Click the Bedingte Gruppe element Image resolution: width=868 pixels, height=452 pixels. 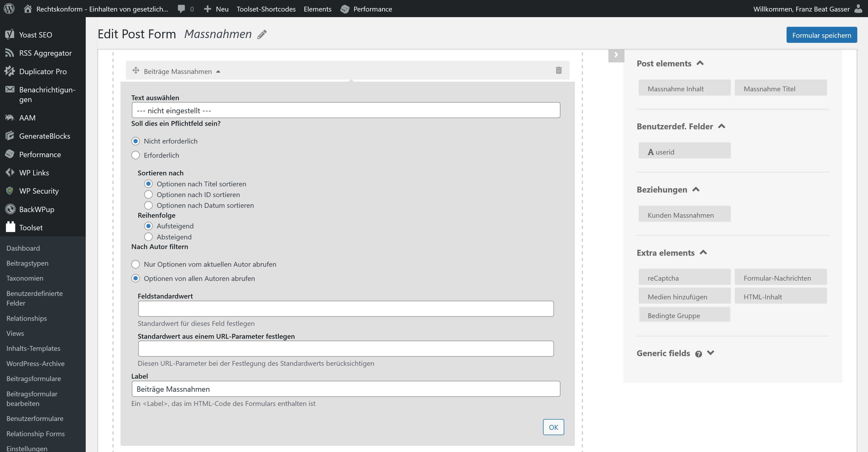pyautogui.click(x=684, y=315)
